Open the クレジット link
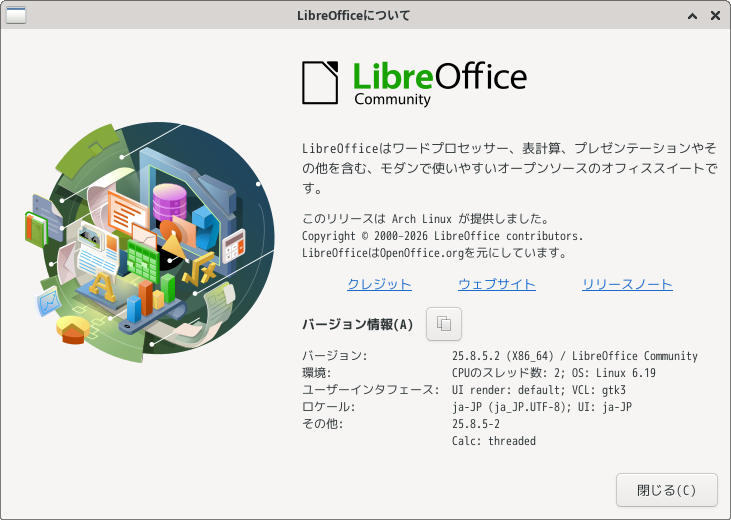Viewport: 731px width, 520px height. click(x=379, y=284)
